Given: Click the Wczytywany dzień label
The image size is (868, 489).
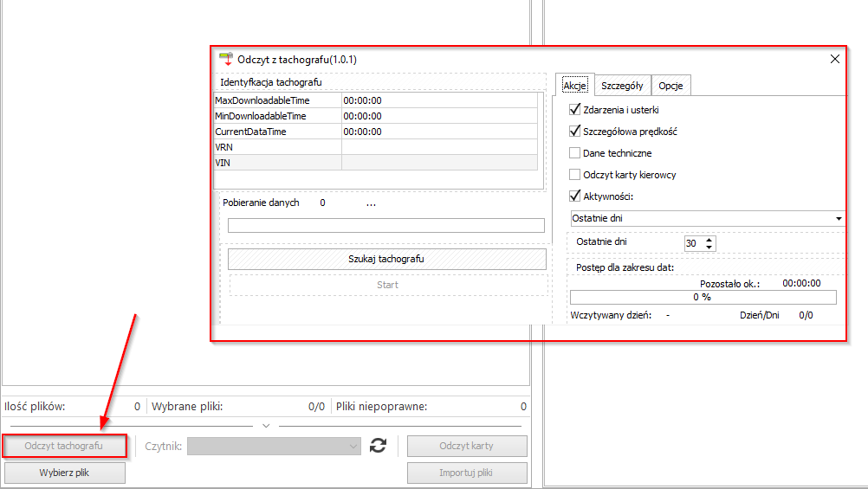Looking at the screenshot, I should (x=611, y=315).
